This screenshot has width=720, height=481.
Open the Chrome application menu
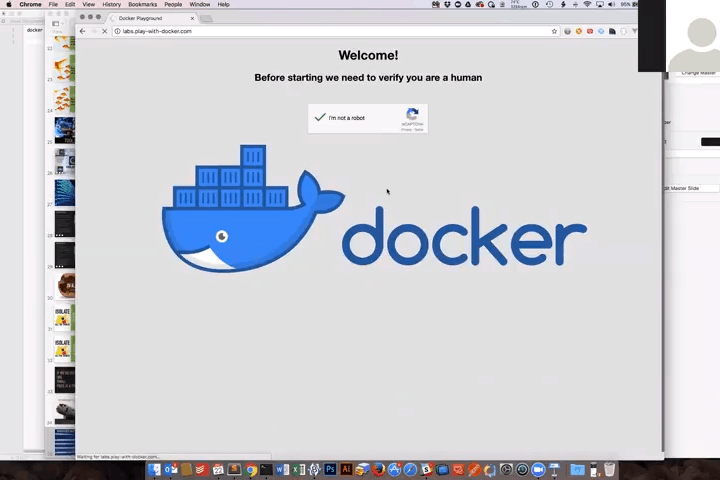(30, 4)
